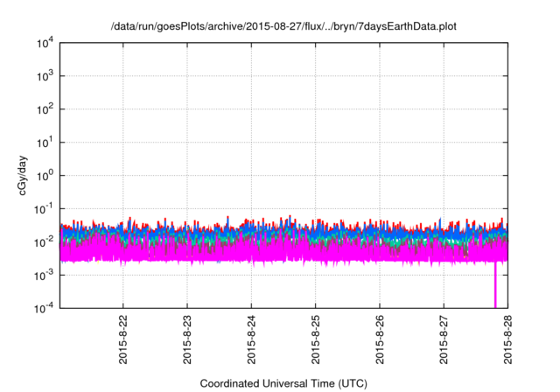Click the 10^-2 y-axis tick label
This screenshot has width=560, height=392.
coord(44,242)
